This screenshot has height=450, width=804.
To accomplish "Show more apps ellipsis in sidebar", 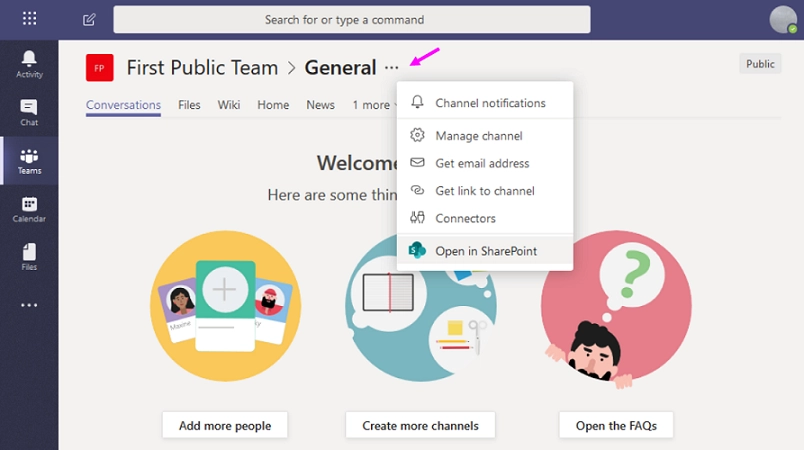I will click(x=29, y=305).
